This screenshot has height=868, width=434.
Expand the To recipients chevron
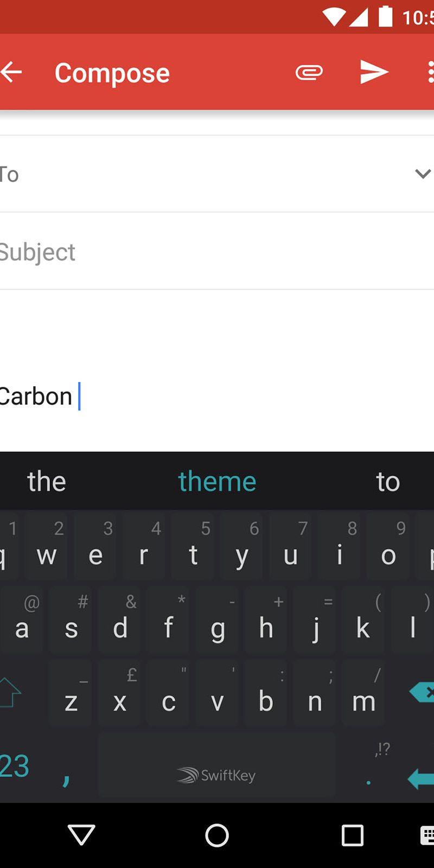point(423,174)
